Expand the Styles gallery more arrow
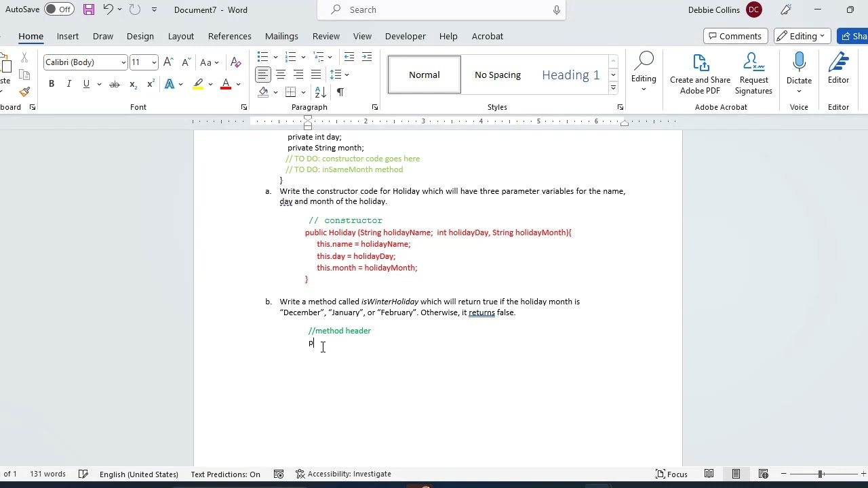Screen dimensions: 868x488 pyautogui.click(x=613, y=88)
